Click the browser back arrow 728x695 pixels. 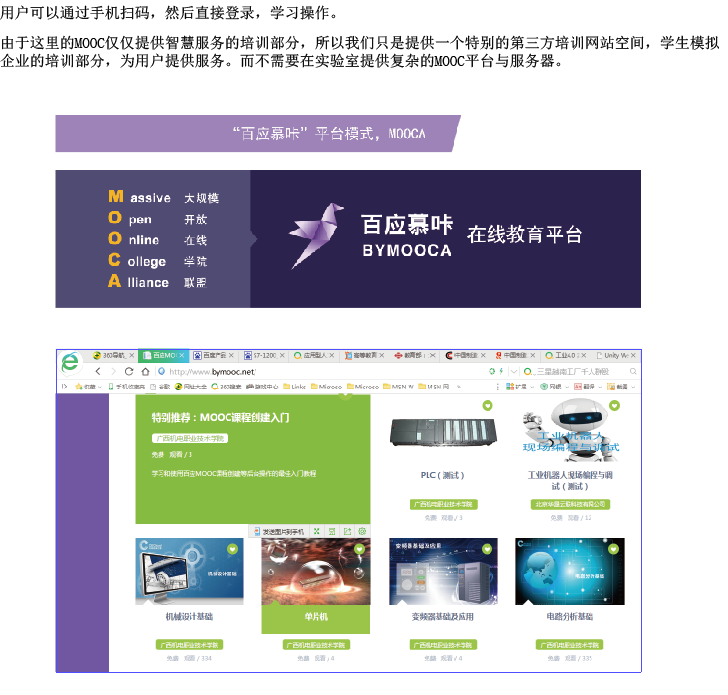pos(98,371)
